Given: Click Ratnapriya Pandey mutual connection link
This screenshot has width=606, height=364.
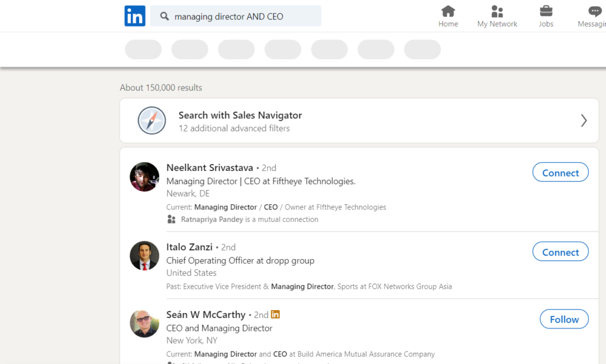Looking at the screenshot, I should 212,220.
